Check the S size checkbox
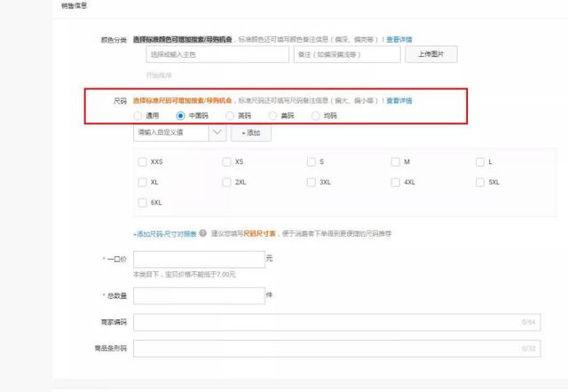Screen dimensions: 568x392 click(312, 161)
